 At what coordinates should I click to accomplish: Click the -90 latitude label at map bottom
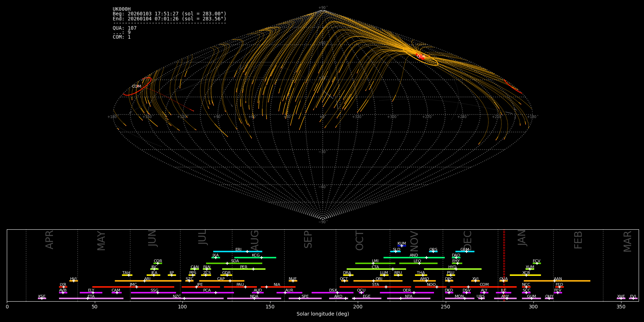pyautogui.click(x=322, y=222)
